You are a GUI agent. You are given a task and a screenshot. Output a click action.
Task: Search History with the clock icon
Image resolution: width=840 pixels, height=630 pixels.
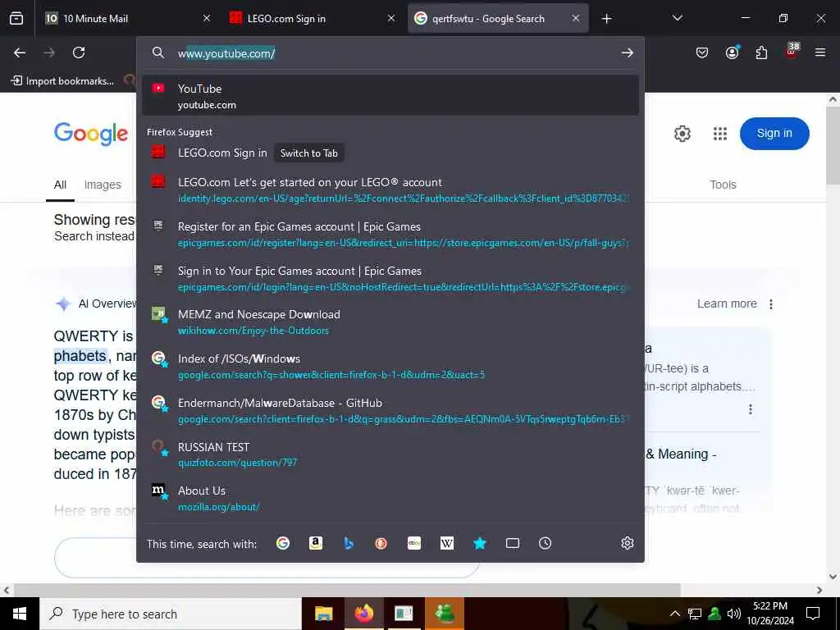[545, 543]
